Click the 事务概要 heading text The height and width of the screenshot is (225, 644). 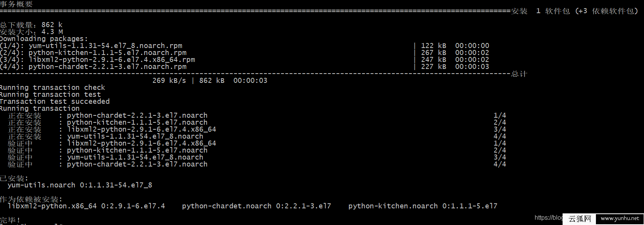pyautogui.click(x=16, y=4)
